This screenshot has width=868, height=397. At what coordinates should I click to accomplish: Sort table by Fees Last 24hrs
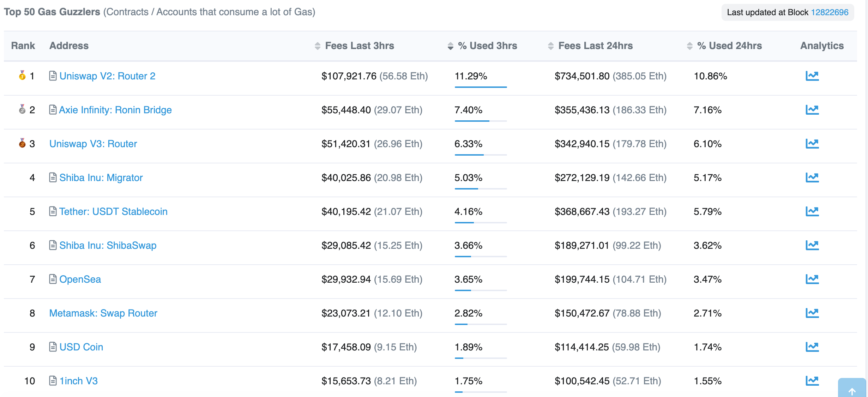tap(590, 46)
